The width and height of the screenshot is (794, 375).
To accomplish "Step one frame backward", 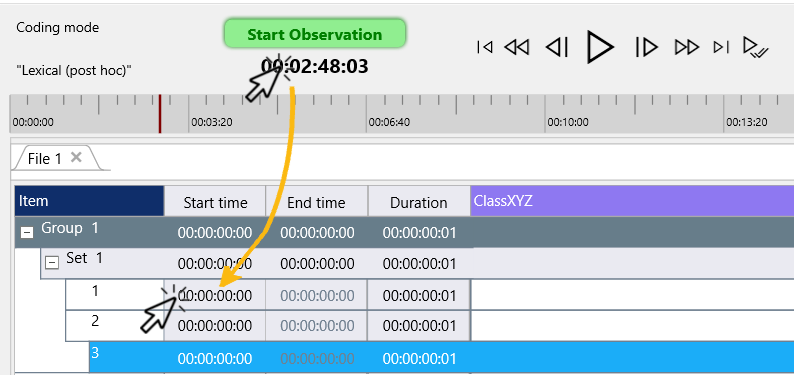I will tap(557, 48).
